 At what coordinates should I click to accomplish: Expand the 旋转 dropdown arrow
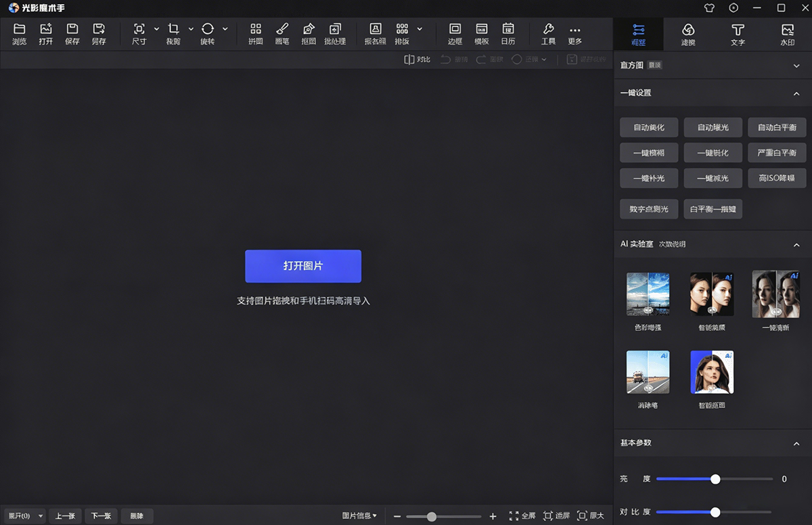click(225, 29)
